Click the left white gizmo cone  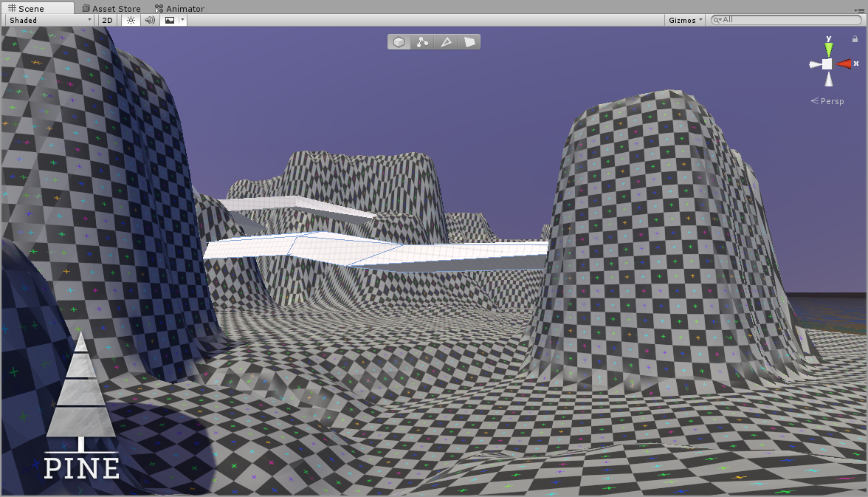click(x=815, y=65)
